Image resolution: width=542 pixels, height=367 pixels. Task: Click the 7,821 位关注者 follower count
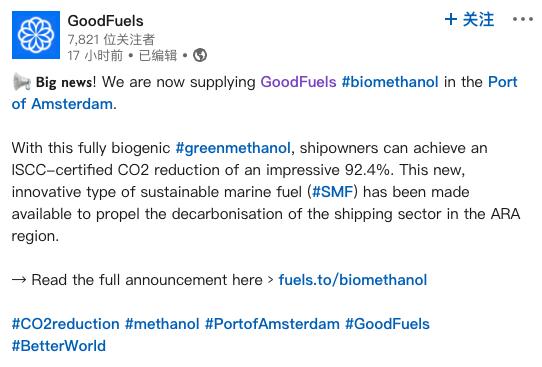tap(111, 40)
